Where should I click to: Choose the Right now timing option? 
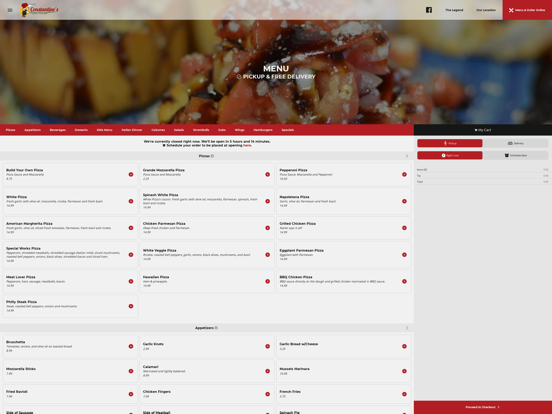(450, 155)
